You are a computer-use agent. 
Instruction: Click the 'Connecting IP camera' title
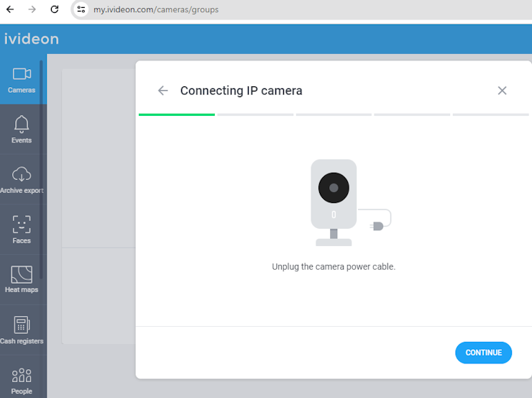pos(242,91)
